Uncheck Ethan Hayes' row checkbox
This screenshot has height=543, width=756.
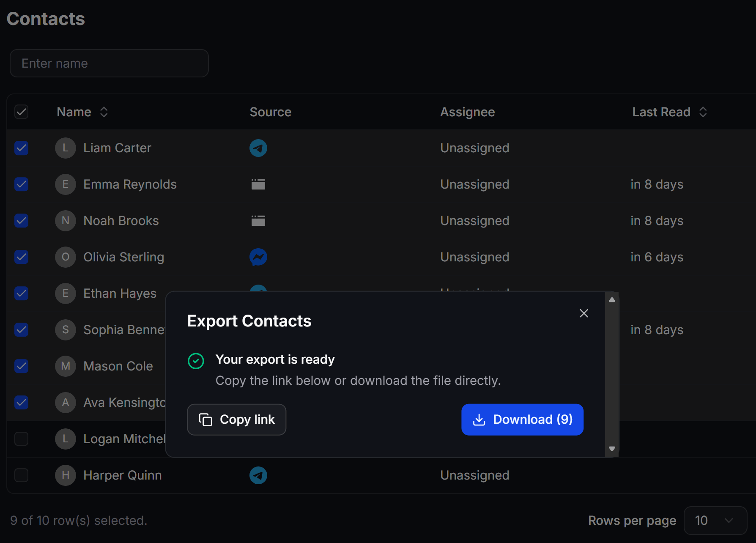coord(22,293)
